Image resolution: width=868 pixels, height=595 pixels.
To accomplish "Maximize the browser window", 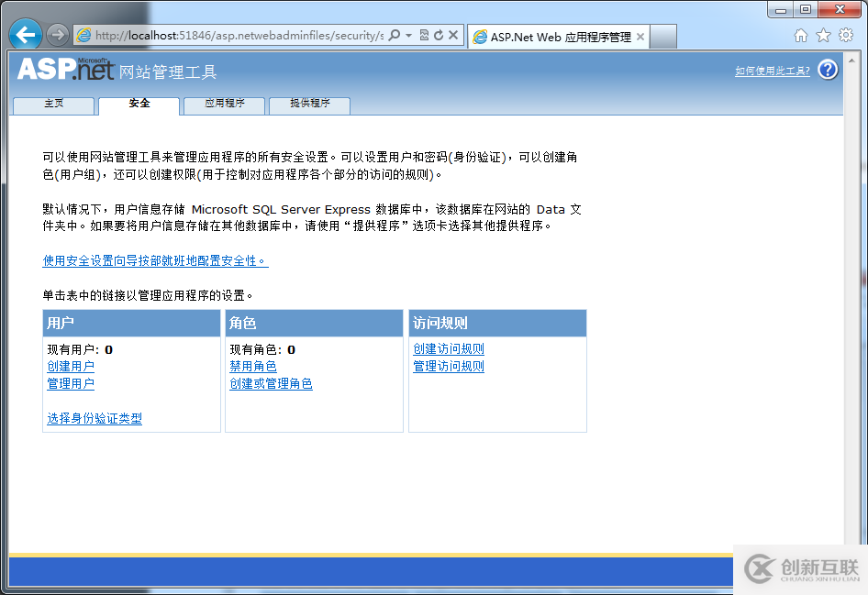I will click(x=806, y=9).
